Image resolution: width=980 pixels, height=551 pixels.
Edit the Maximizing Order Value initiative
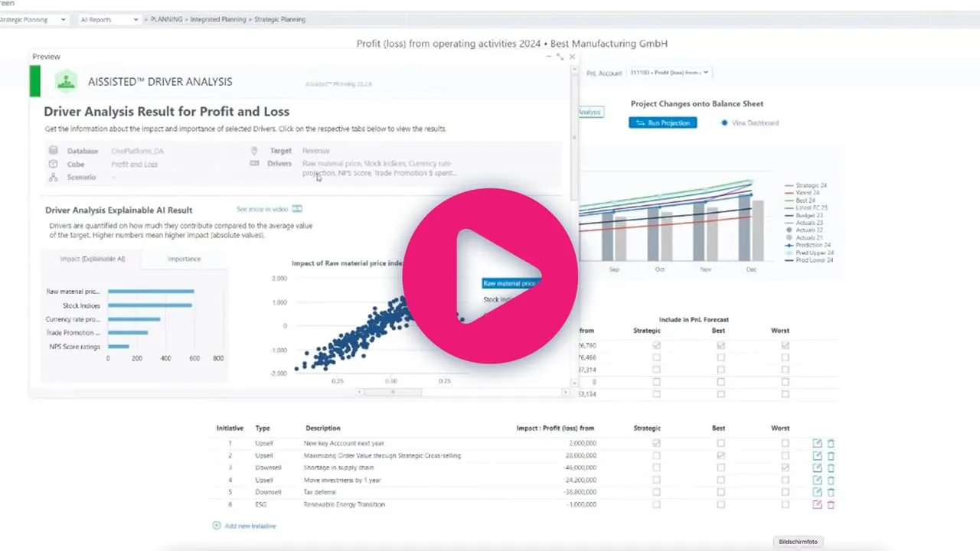pos(817,455)
